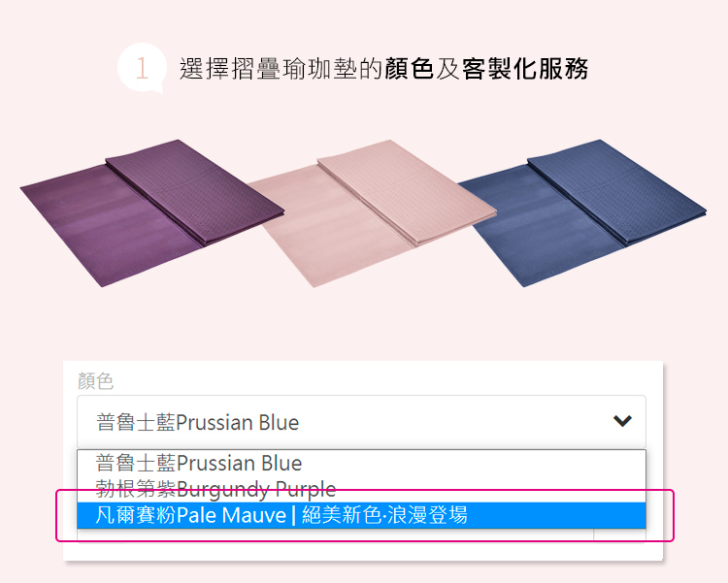Select 普魯士藍Prussian Blue option in list
The image size is (728, 583).
(x=361, y=463)
